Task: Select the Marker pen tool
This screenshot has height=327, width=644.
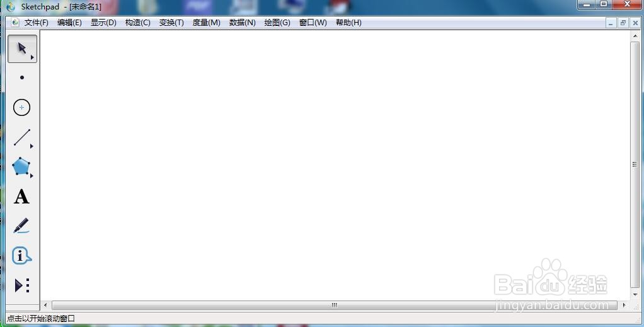Action: 21,226
